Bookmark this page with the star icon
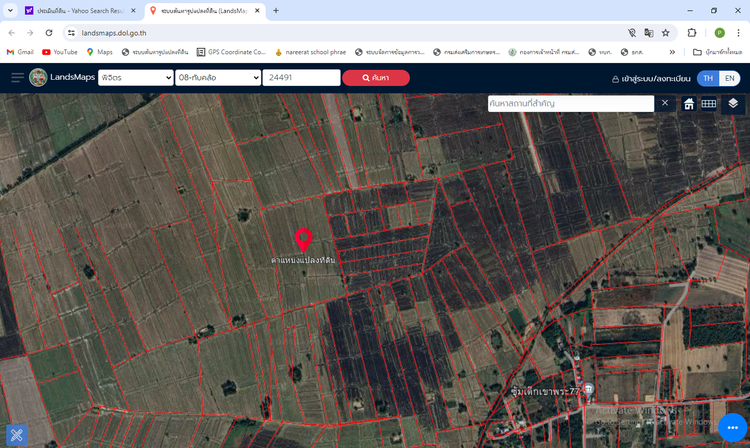 point(664,32)
